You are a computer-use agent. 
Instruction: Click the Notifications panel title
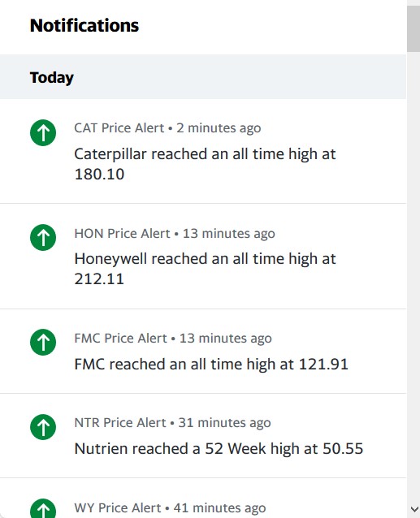84,25
